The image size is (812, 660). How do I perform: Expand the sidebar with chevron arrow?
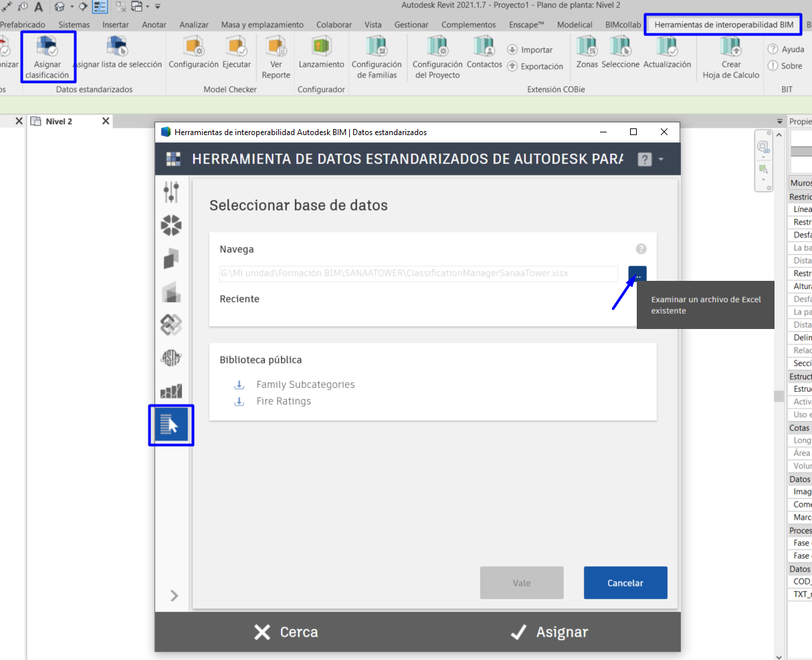coord(174,595)
